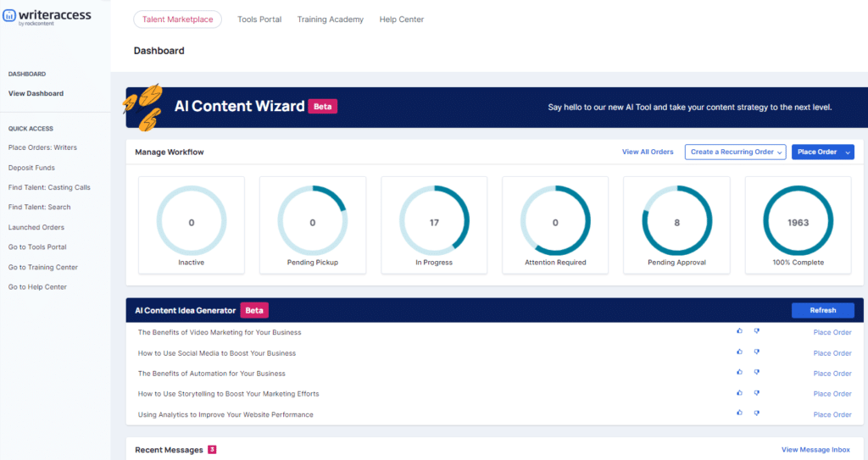Thumbs down 'The Benefits of Video Marketing' idea
Image resolution: width=868 pixels, height=460 pixels.
(757, 331)
